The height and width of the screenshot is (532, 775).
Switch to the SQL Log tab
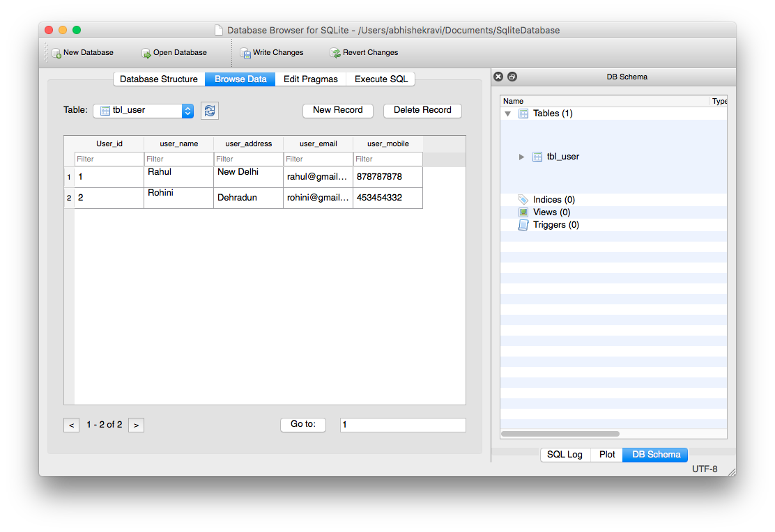(565, 455)
